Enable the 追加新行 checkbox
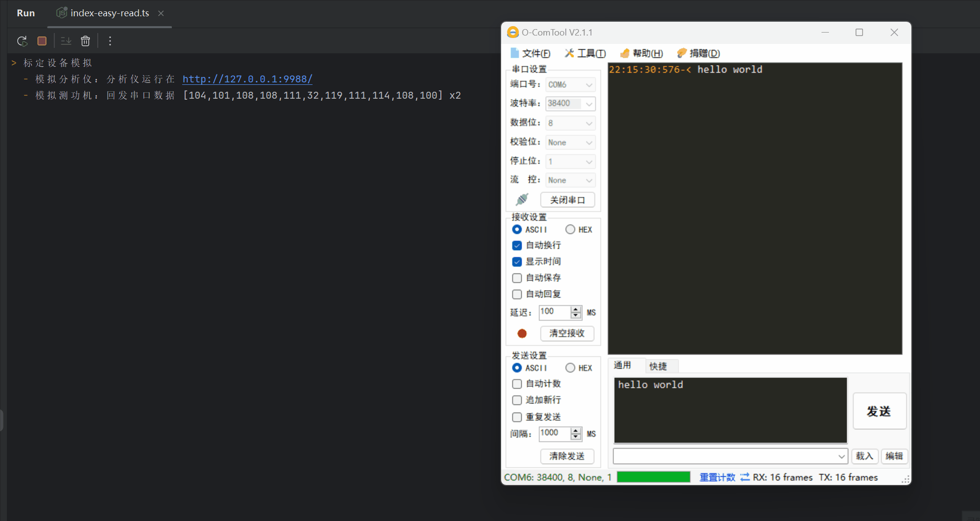The width and height of the screenshot is (980, 521). pos(517,400)
